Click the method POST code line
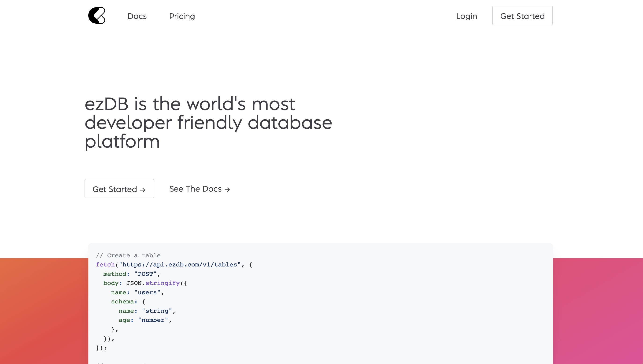Viewport: 643px width, 364px height. tap(131, 274)
